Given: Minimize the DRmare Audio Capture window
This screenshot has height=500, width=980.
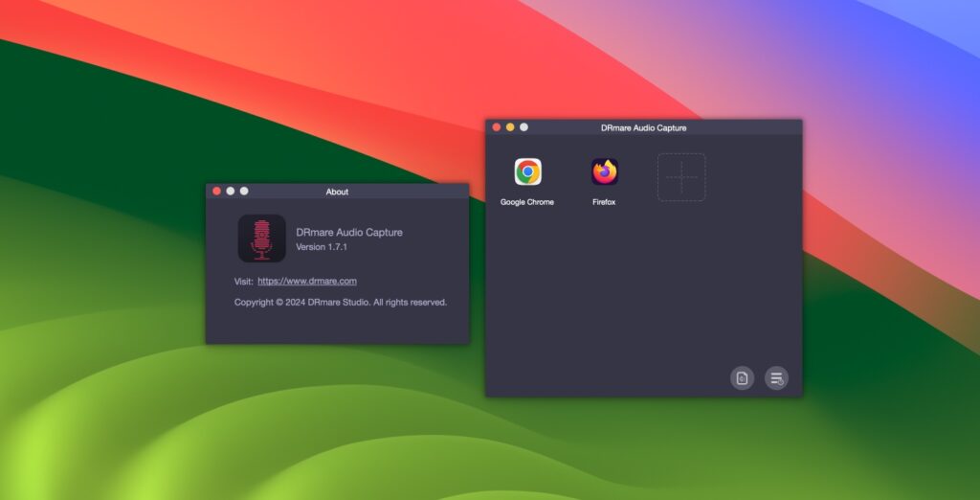Looking at the screenshot, I should tap(510, 127).
